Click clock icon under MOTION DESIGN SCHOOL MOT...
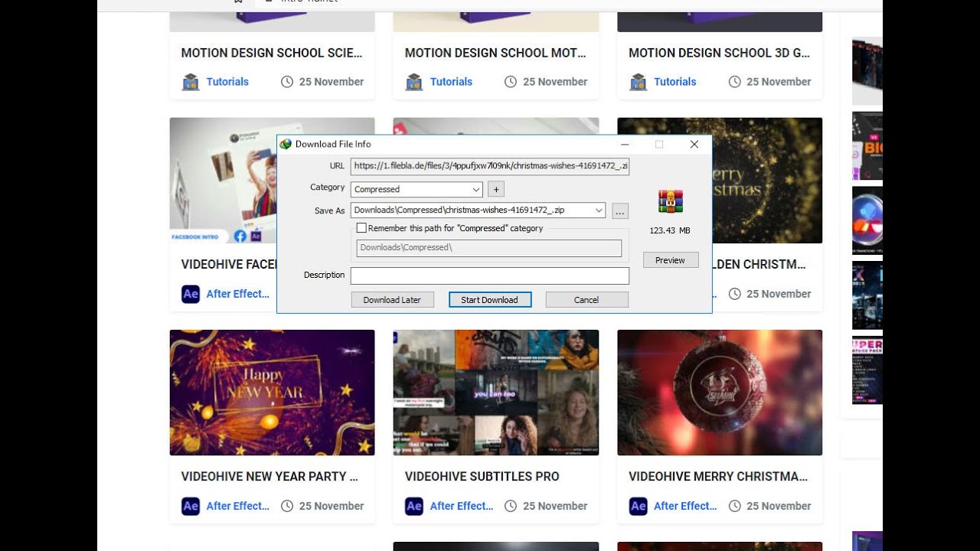This screenshot has width=980, height=551. (x=511, y=82)
